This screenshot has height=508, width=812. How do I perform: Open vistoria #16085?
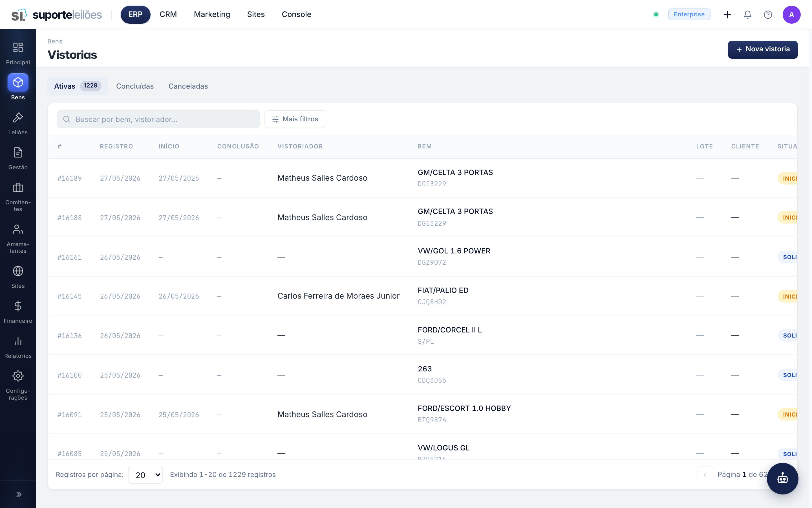click(x=69, y=454)
